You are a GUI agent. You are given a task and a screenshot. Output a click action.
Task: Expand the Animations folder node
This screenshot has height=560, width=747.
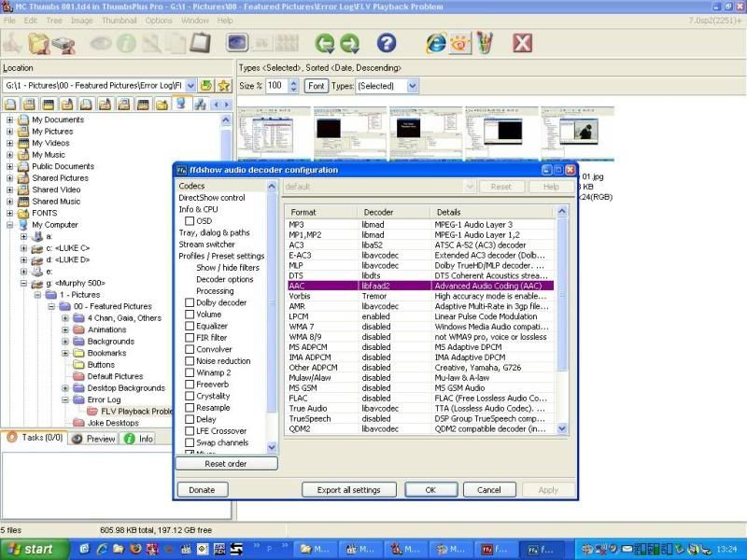coord(65,329)
